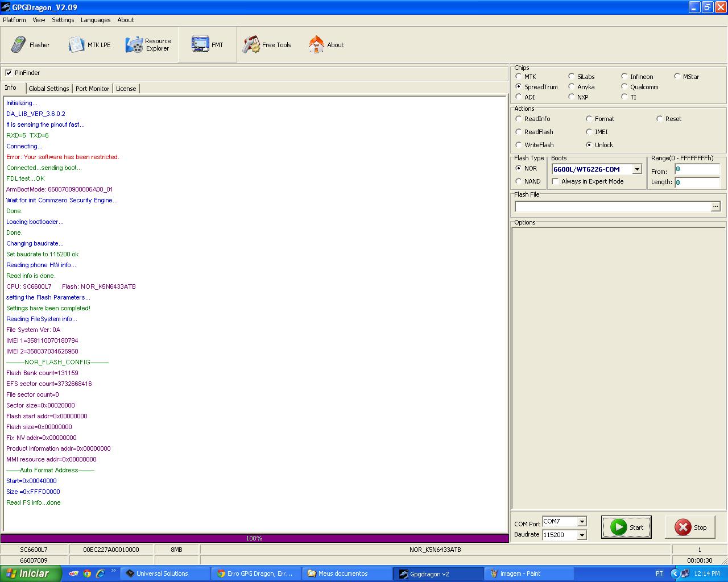Click the Range From input field
The image size is (728, 582).
point(697,169)
